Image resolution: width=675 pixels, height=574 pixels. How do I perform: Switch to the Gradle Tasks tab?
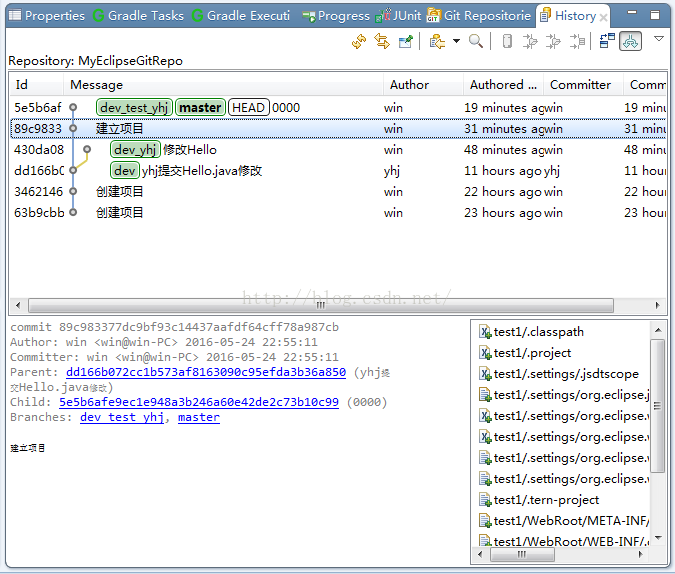click(139, 16)
